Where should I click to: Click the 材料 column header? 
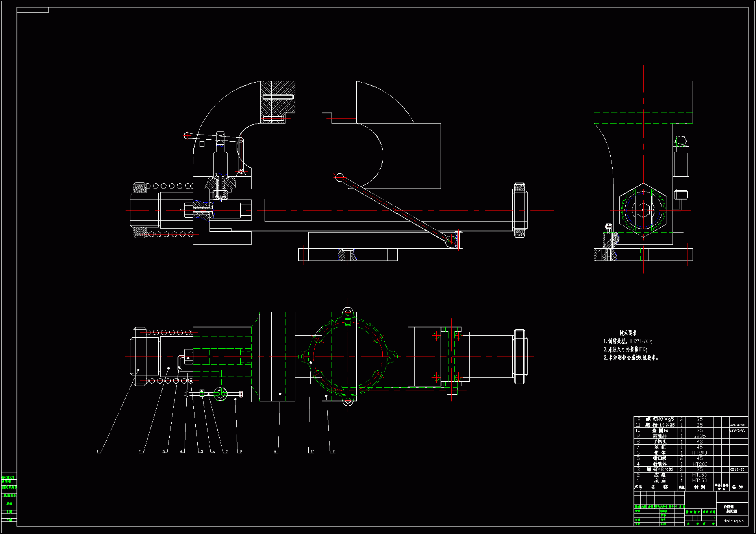[x=699, y=487]
